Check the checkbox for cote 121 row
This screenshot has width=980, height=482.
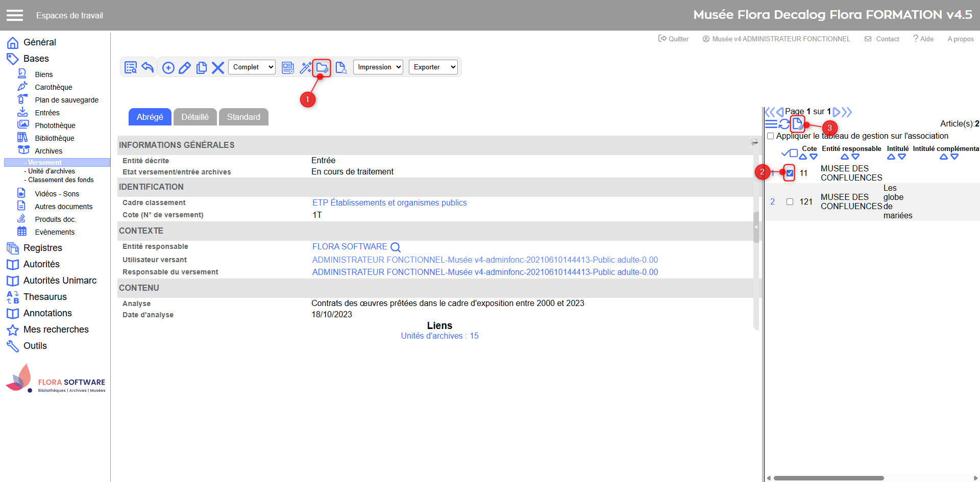(x=790, y=202)
